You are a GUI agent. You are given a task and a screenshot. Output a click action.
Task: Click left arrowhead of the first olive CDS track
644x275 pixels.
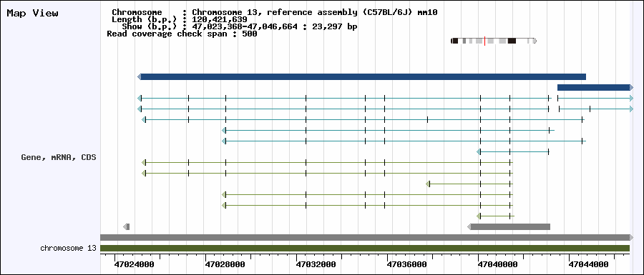tap(144, 162)
